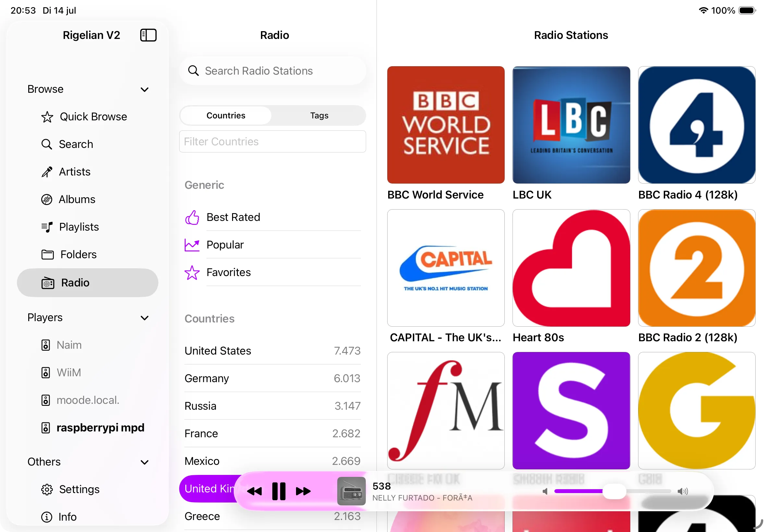
Task: Toggle the sidebar visibility icon
Action: pos(148,35)
